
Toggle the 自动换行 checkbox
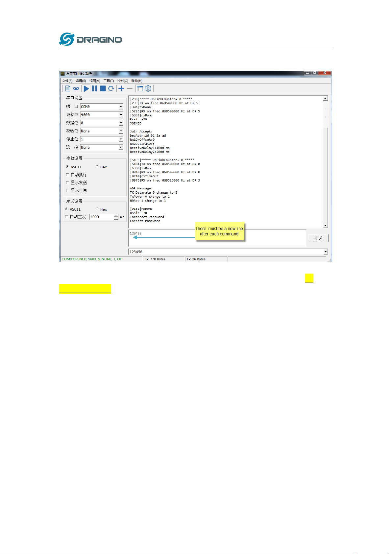(x=67, y=175)
